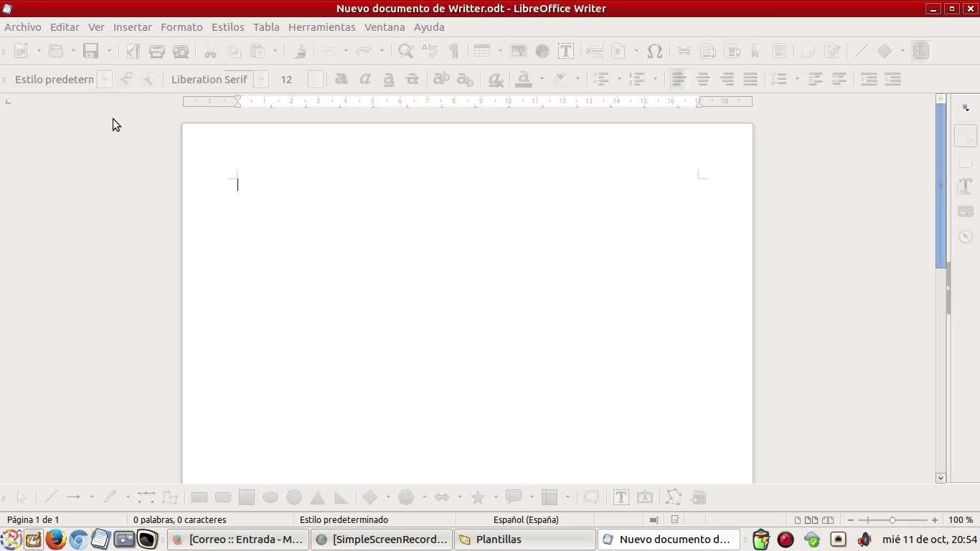Open the Tabla menu
Image resolution: width=980 pixels, height=551 pixels.
pos(266,27)
